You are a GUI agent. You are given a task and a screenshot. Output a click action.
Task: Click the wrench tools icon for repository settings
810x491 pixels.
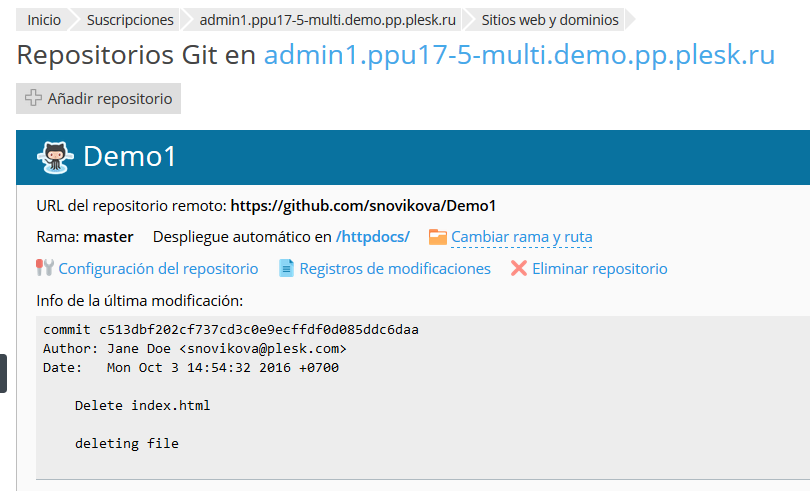click(45, 268)
